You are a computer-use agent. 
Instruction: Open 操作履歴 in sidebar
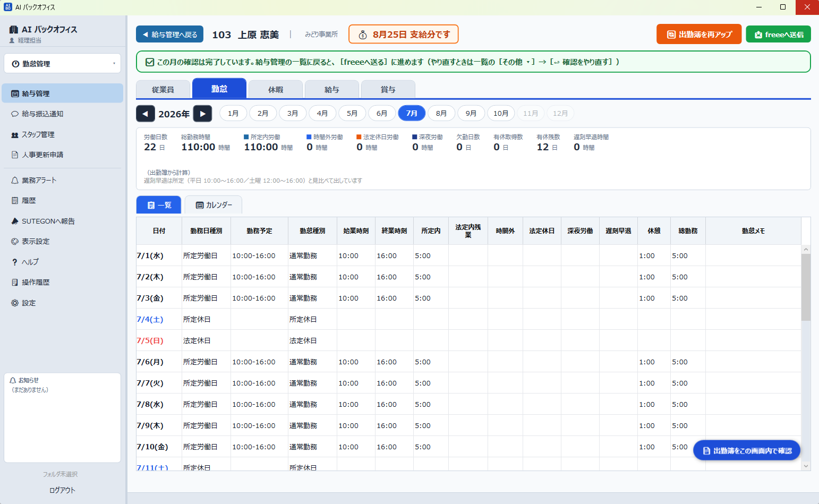coord(63,282)
